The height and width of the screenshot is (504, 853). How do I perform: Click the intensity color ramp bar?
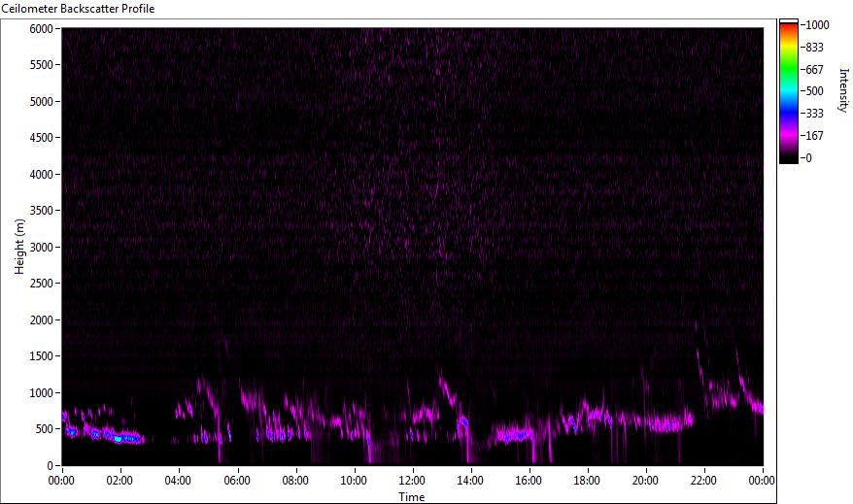coord(789,91)
